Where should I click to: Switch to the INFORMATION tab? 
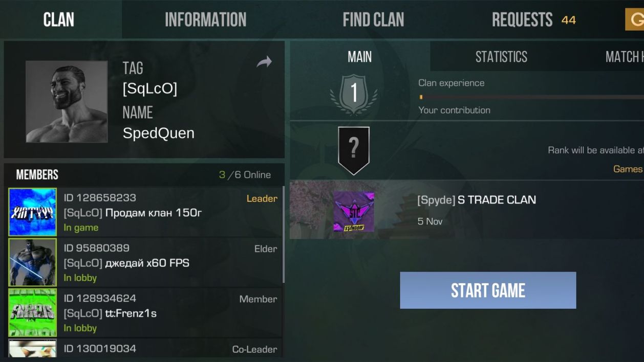point(205,19)
